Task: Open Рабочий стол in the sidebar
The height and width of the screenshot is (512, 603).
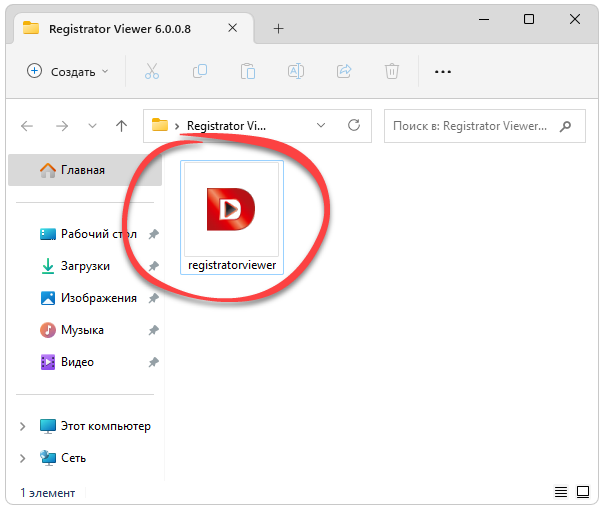Action: pos(88,234)
